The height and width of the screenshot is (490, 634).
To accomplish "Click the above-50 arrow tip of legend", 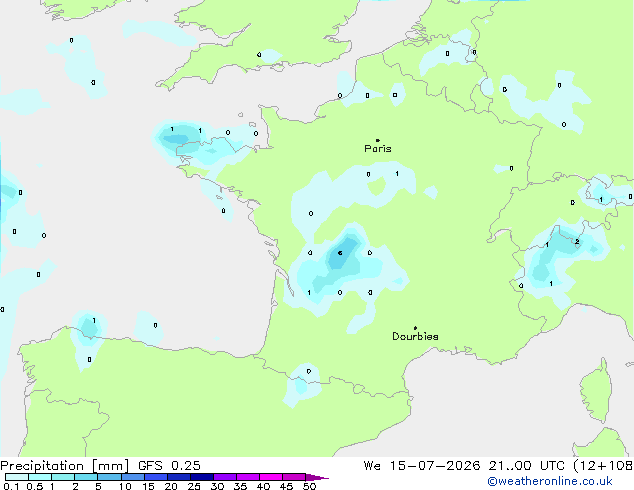I will pos(317,477).
